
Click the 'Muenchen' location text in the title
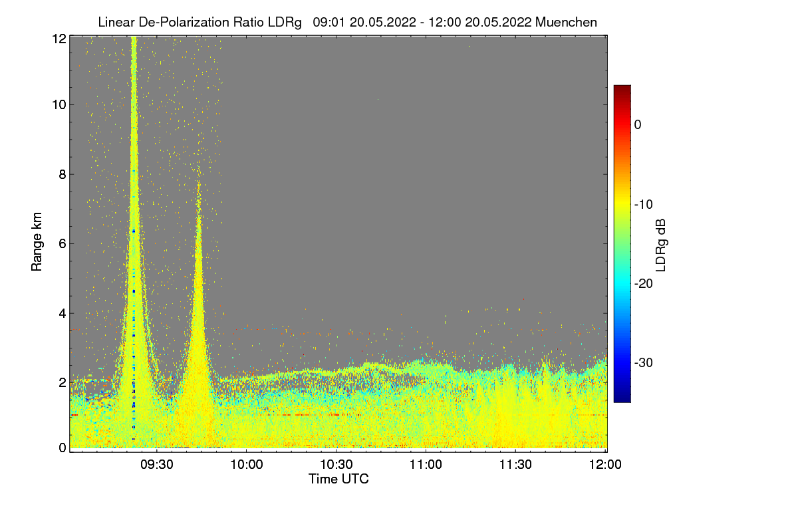point(566,22)
